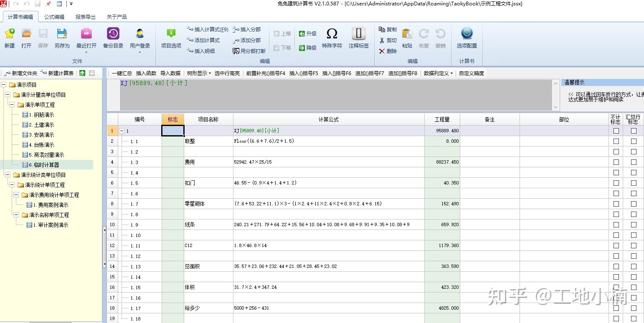644x323 pixels.
Task: Tick 汇总行标志 checkbox for row 1.13 总面积
Action: tap(634, 266)
